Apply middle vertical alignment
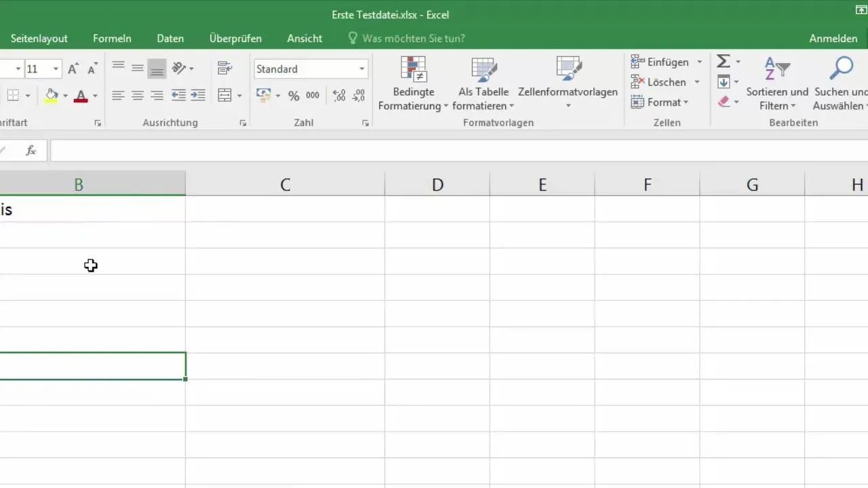The image size is (868, 488). tap(138, 68)
